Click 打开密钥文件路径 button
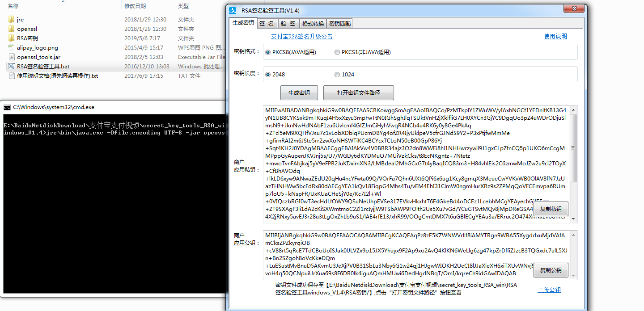This screenshot has height=311, width=644. (359, 93)
